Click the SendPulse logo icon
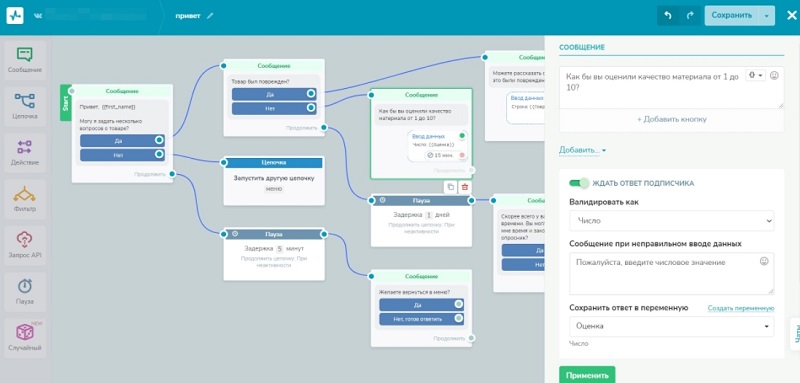This screenshot has width=800, height=383. pos(15,15)
